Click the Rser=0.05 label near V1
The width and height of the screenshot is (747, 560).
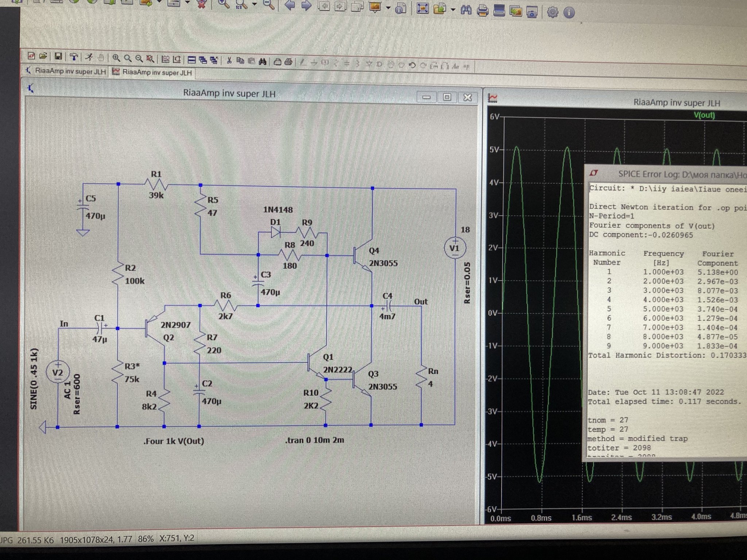tap(467, 283)
